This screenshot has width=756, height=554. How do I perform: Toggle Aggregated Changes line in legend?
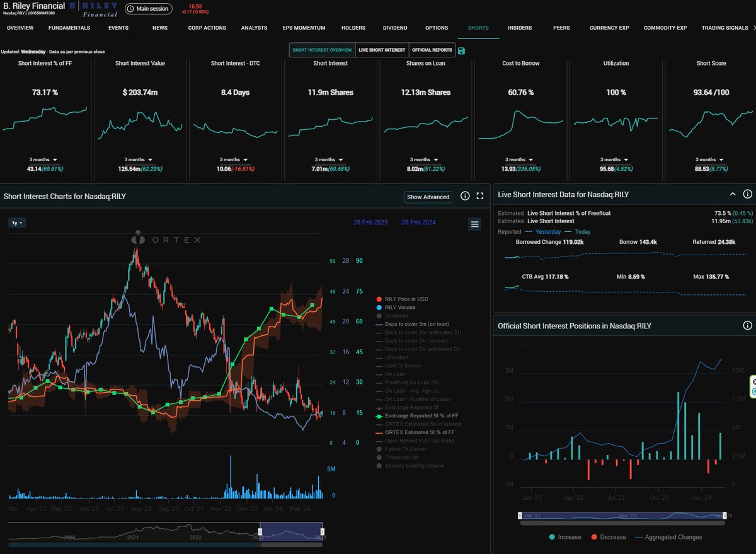click(668, 537)
